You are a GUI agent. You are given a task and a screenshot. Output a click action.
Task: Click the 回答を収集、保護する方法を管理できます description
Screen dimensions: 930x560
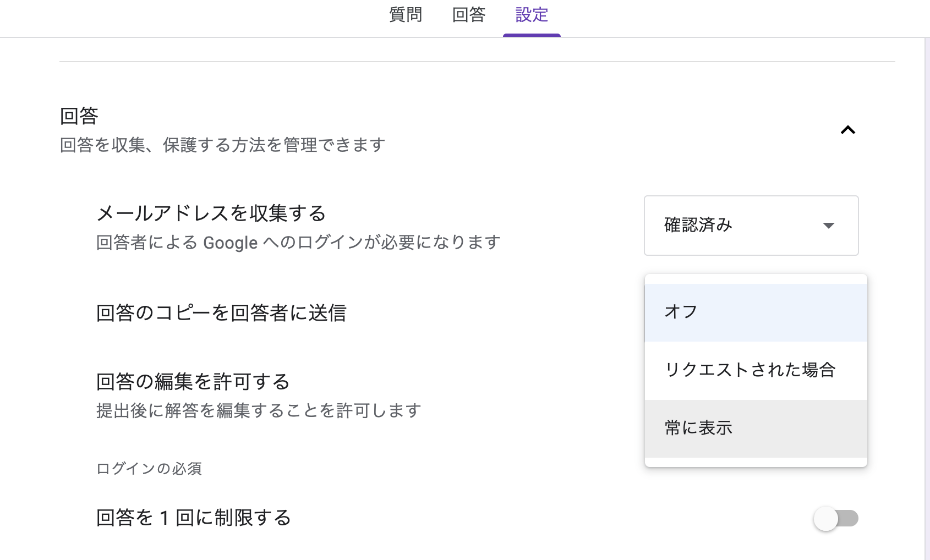(x=222, y=145)
